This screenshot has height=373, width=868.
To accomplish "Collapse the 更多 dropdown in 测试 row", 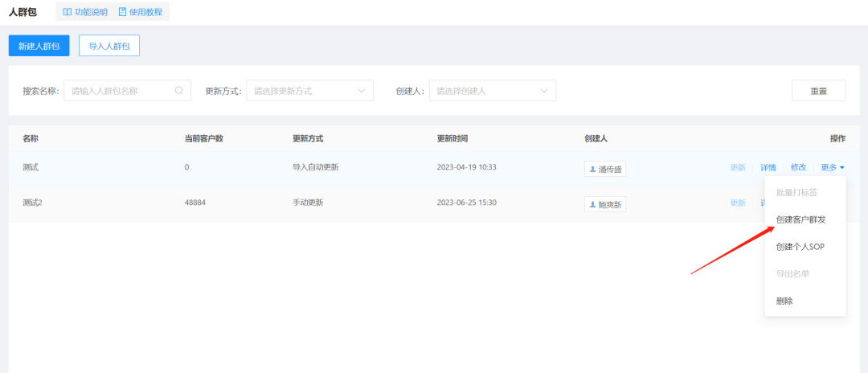I will click(833, 168).
